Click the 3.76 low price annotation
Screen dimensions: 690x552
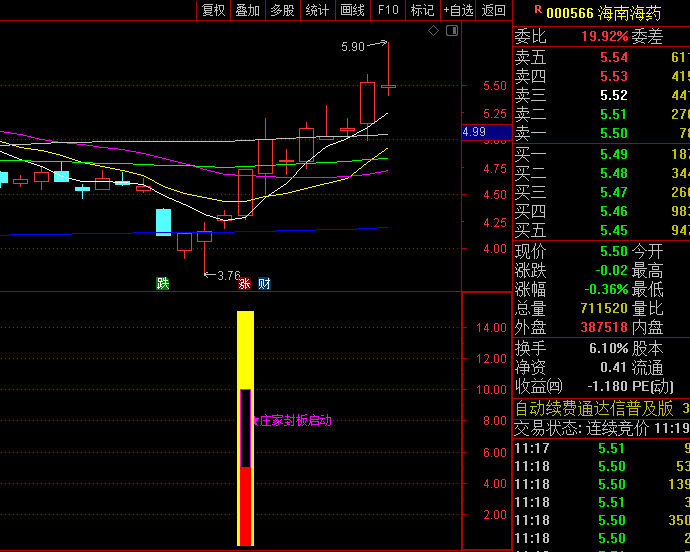pos(229,276)
